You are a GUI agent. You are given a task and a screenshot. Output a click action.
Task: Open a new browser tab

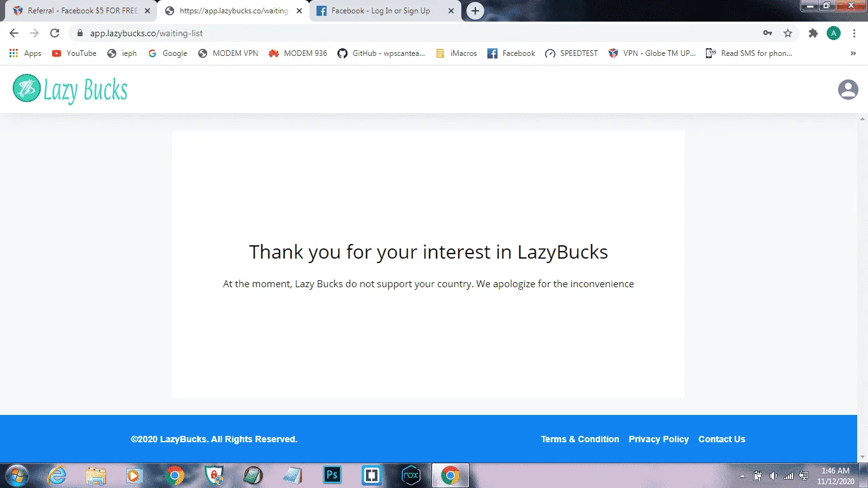click(x=475, y=11)
